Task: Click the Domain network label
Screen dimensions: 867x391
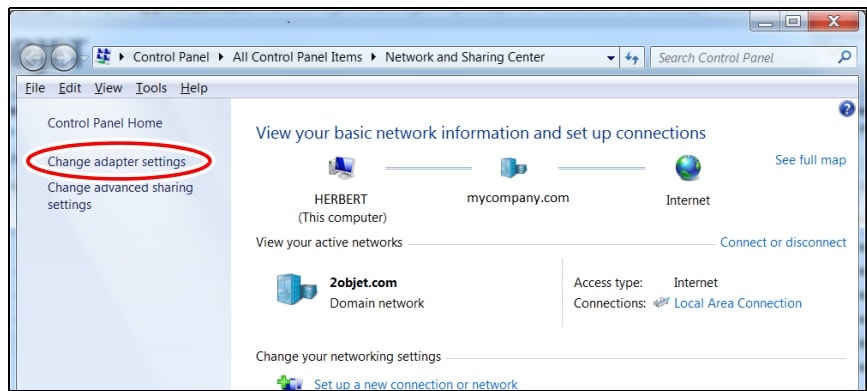Action: point(377,303)
